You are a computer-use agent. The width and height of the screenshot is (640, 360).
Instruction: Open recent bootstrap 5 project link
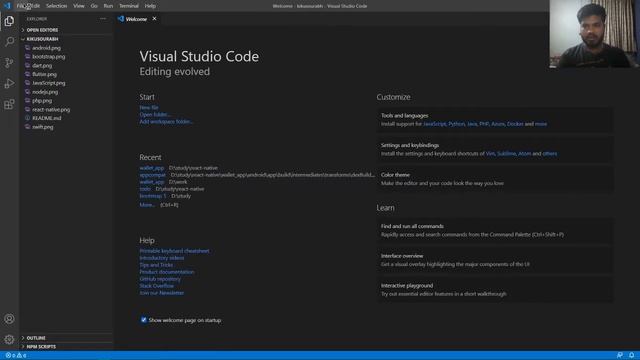[153, 196]
